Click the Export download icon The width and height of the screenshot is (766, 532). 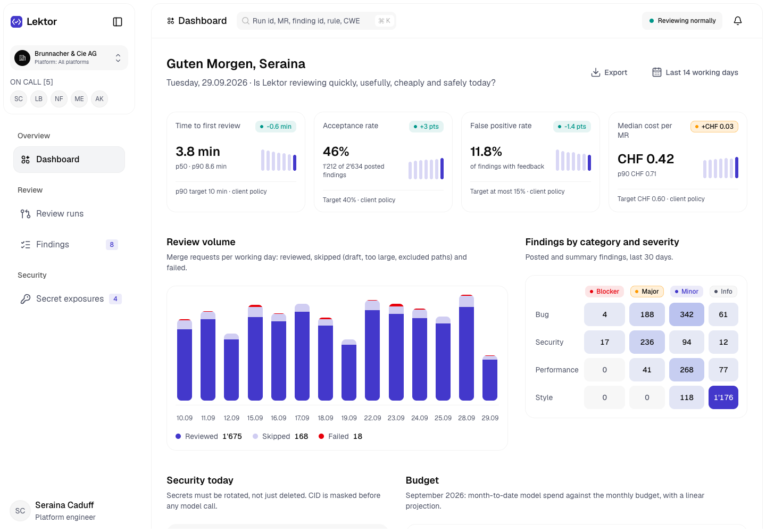tap(596, 72)
